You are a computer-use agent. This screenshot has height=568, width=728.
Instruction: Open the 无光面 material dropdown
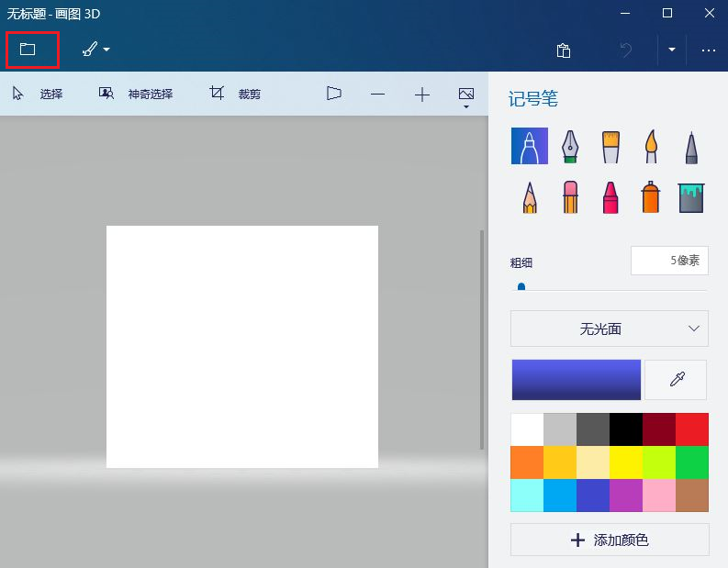(610, 329)
